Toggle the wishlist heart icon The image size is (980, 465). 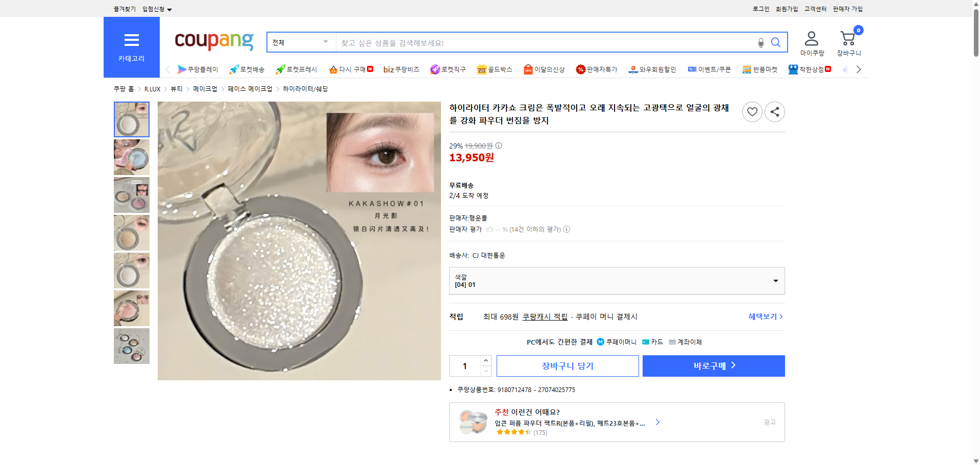(752, 111)
